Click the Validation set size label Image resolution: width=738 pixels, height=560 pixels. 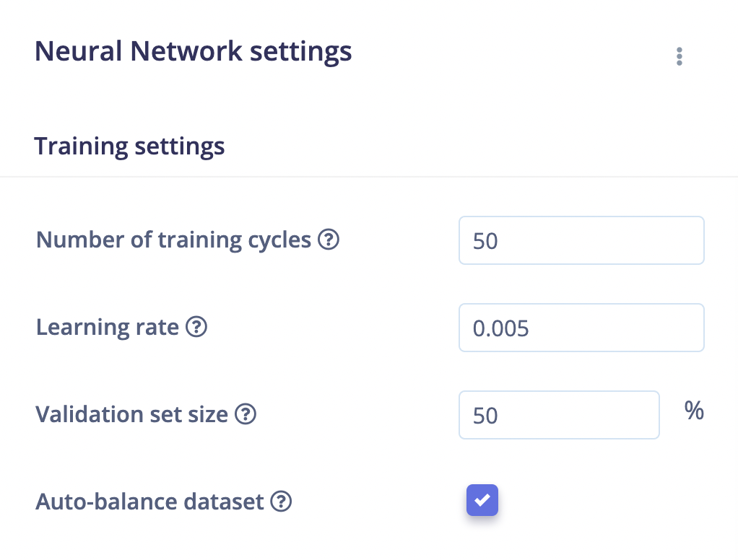[x=131, y=415]
